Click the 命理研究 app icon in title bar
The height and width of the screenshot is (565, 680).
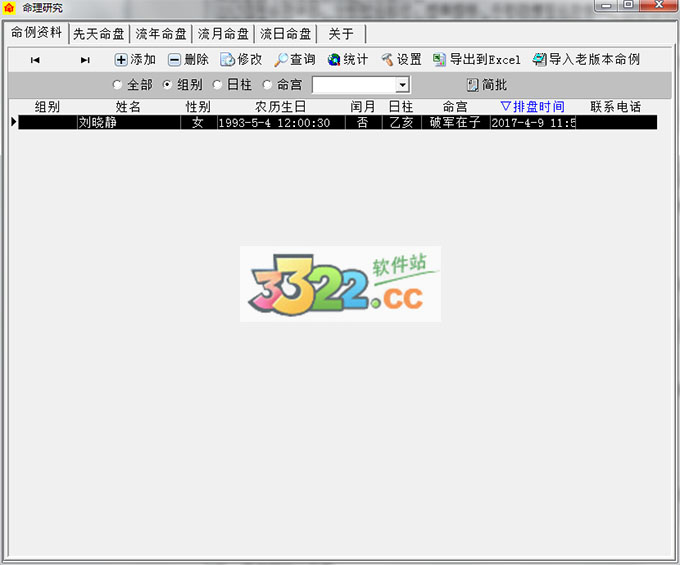[9, 8]
